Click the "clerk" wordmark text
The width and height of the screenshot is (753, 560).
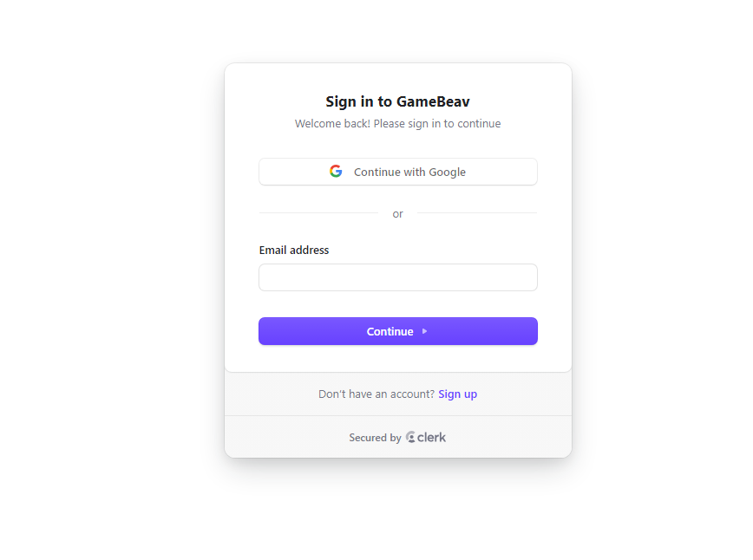tap(431, 437)
